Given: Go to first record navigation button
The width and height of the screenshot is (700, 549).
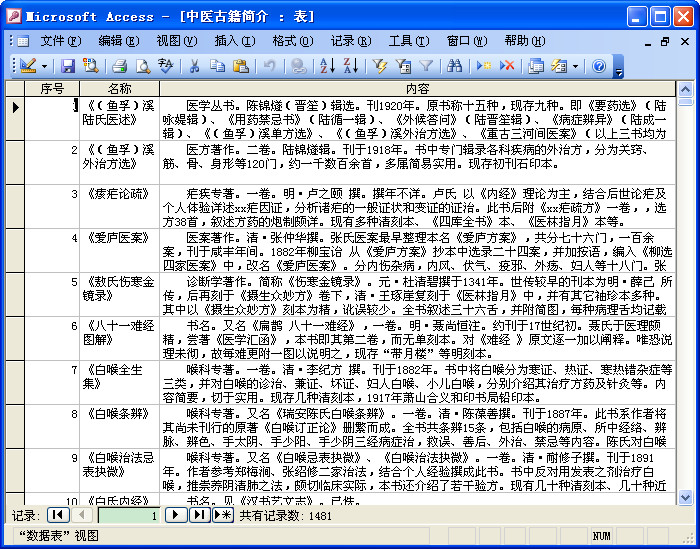Looking at the screenshot, I should click(x=58, y=515).
